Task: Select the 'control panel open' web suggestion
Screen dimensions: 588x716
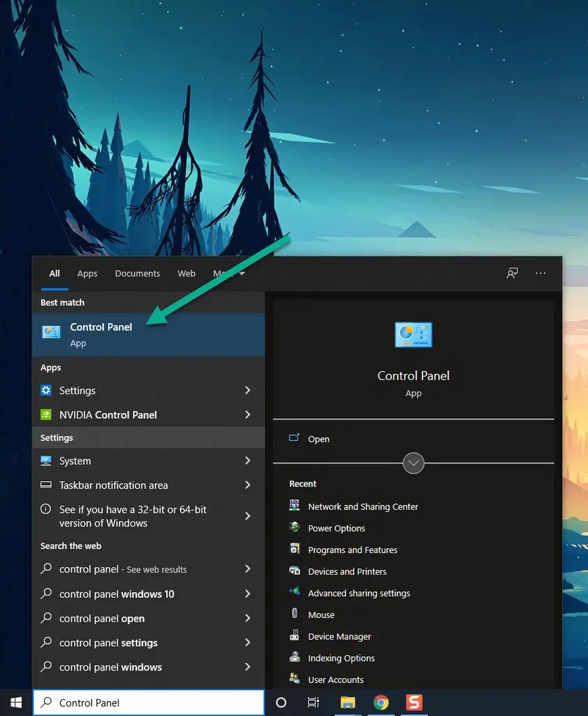Action: tap(148, 618)
